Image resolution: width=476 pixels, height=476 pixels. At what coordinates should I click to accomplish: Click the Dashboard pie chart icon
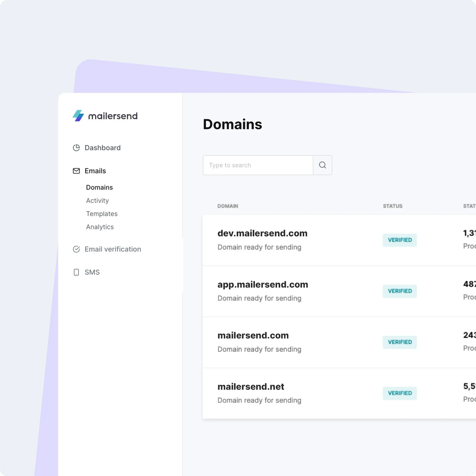(x=76, y=148)
